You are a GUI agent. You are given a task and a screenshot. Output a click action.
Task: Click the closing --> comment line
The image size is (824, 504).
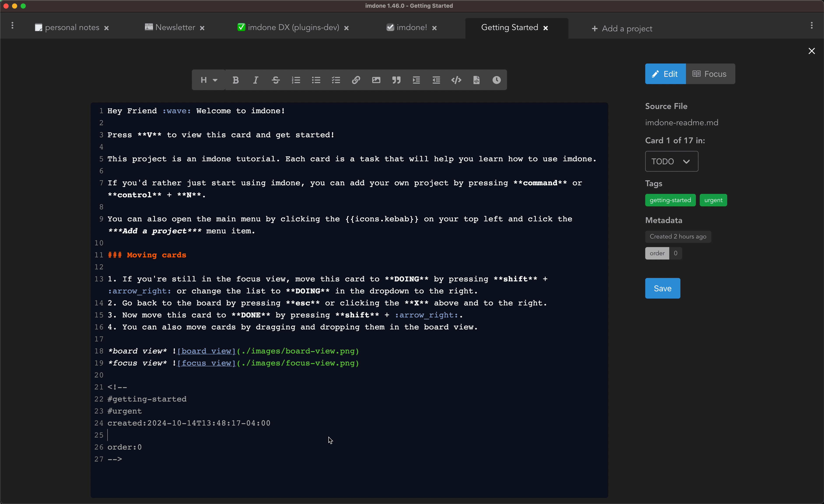click(x=115, y=459)
